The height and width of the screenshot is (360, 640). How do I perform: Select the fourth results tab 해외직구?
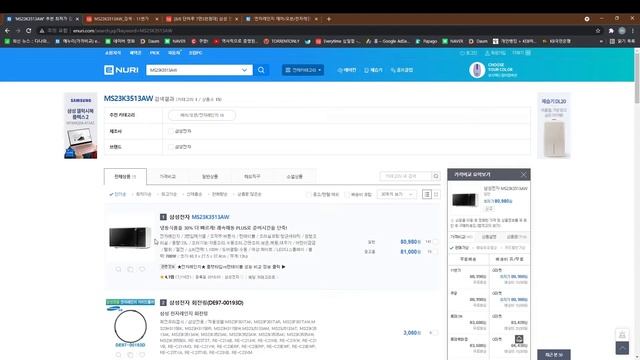point(252,176)
